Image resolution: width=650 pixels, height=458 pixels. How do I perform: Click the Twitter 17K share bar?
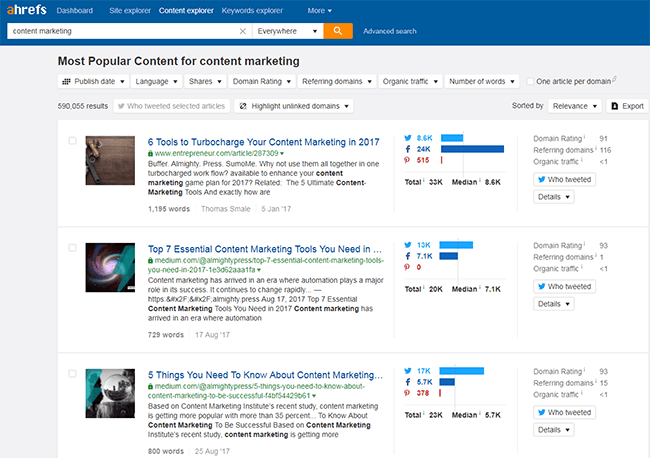[x=461, y=371]
